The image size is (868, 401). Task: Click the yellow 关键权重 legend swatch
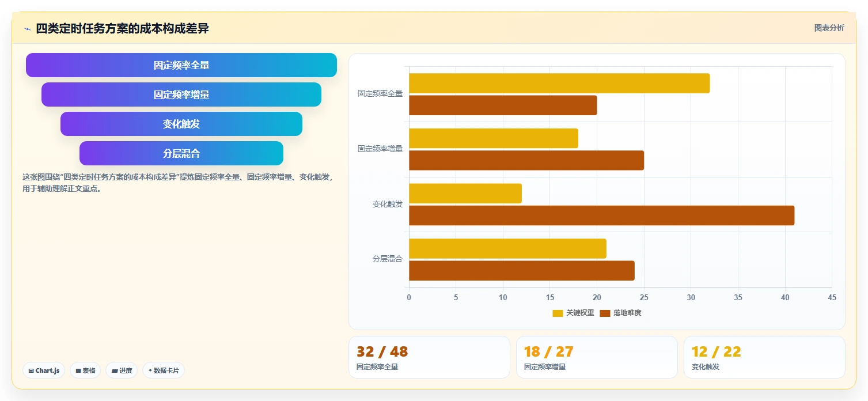[x=558, y=313]
